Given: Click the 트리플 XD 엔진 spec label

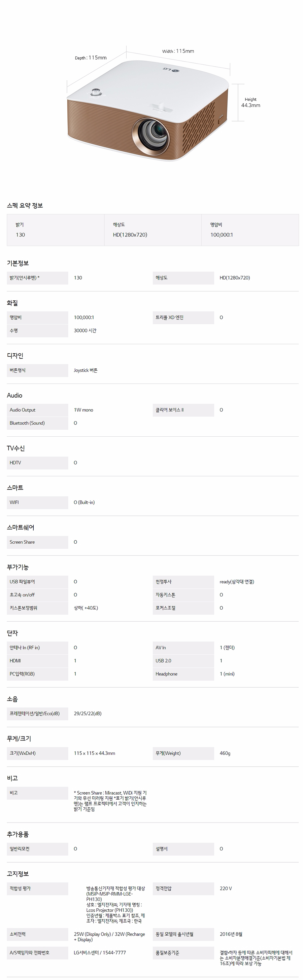Looking at the screenshot, I should point(169,317).
